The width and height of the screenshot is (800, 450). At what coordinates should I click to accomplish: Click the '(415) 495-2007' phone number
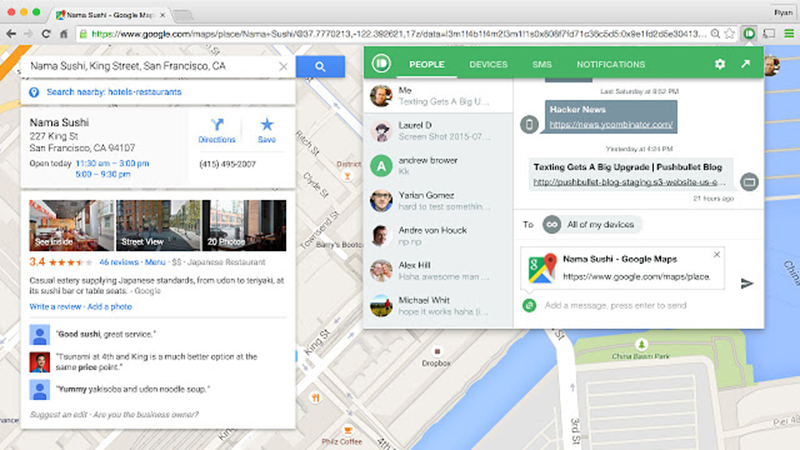(227, 164)
